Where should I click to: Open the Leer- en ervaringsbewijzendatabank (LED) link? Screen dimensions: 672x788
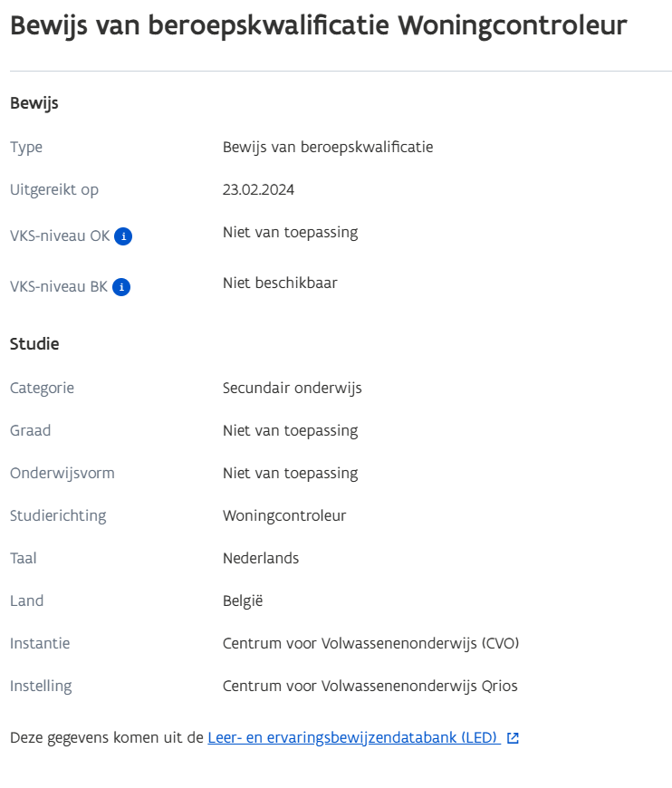(x=353, y=737)
